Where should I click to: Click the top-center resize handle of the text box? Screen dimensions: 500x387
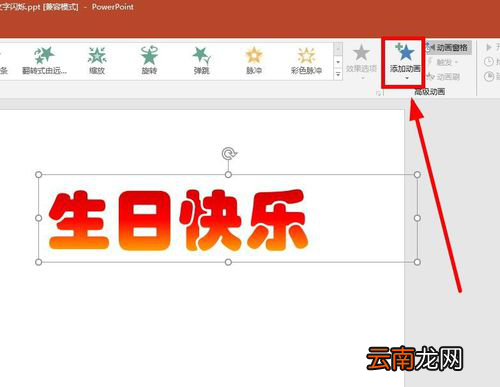[228, 175]
